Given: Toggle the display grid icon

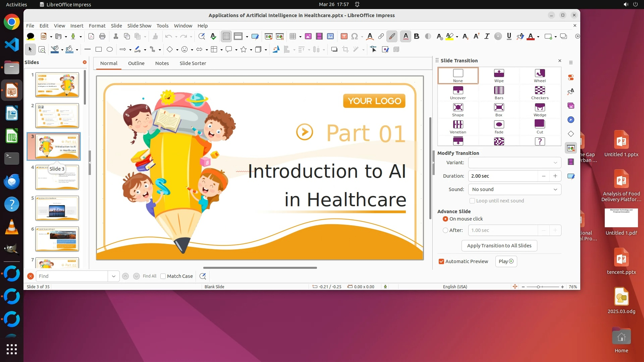Looking at the screenshot, I should [x=226, y=36].
